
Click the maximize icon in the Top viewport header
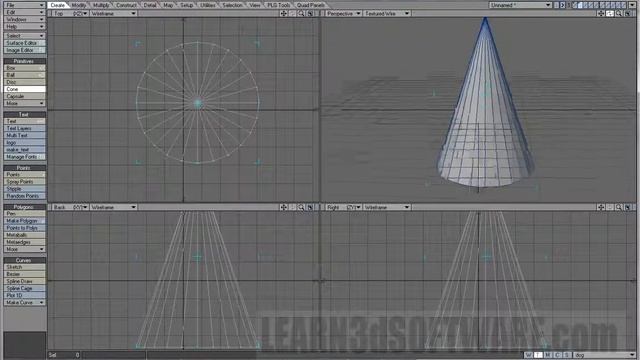click(310, 13)
